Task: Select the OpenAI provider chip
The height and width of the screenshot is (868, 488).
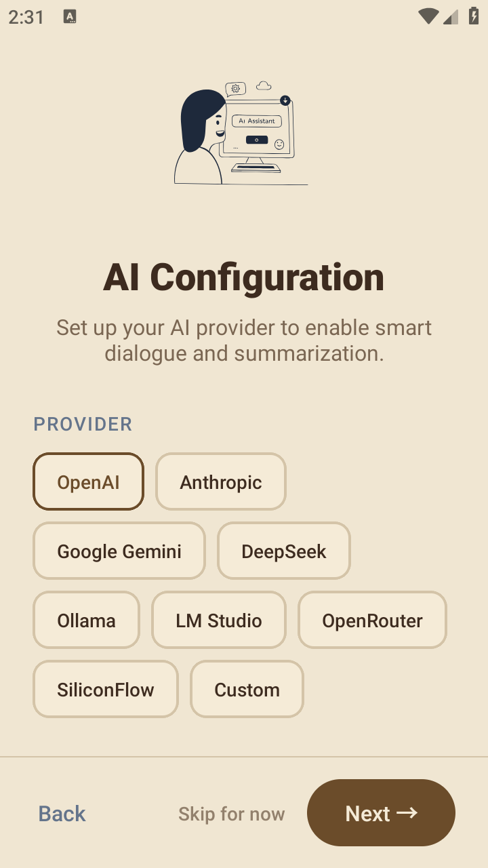Action: [88, 481]
